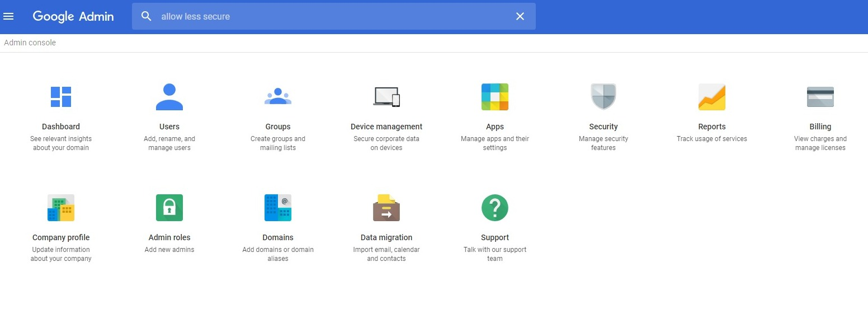Viewport: 868px width, 332px height.
Task: Open the Admin roles lock icon
Action: point(169,208)
